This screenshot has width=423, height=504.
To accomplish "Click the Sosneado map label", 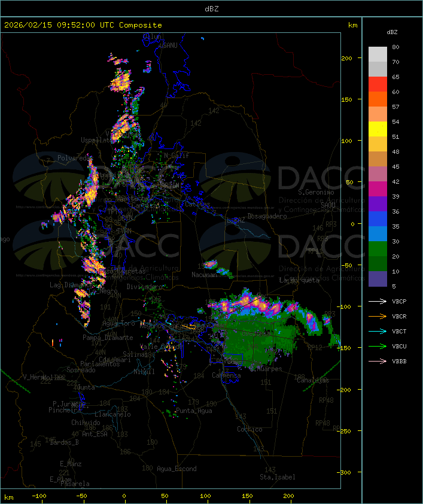I will 81,370.
